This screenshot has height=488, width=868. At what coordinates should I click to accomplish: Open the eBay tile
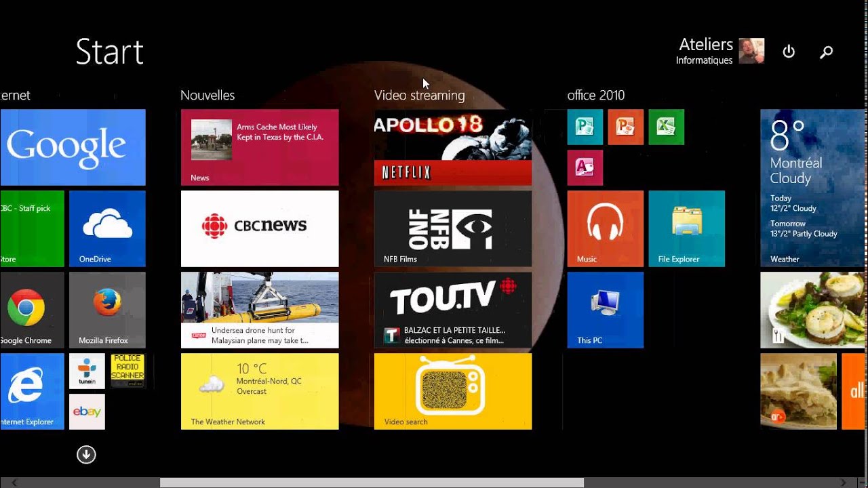point(87,411)
